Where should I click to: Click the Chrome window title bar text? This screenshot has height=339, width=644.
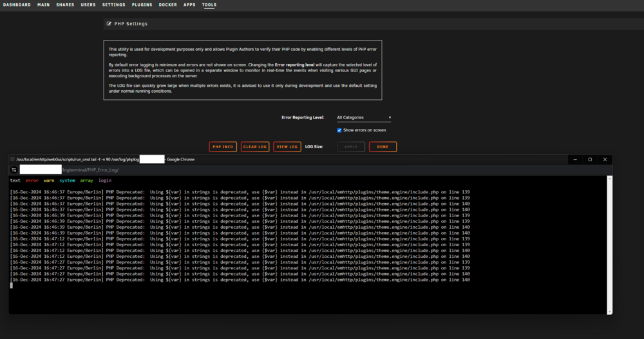pos(105,159)
